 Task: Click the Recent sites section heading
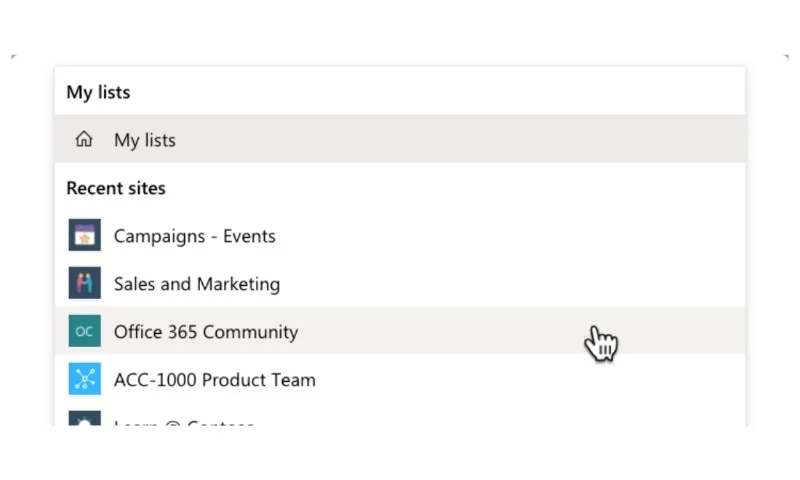point(116,188)
